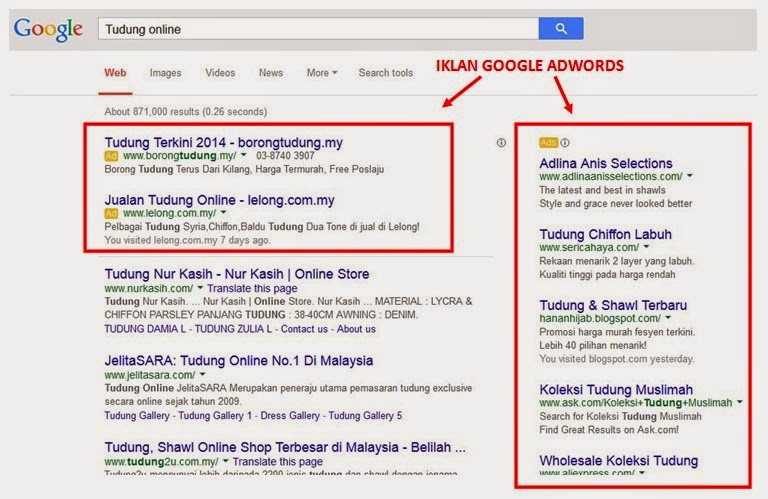Open the dropdown arrow next to www.lelong.com.my/
Screen dimensions: 768x499
tap(223, 213)
